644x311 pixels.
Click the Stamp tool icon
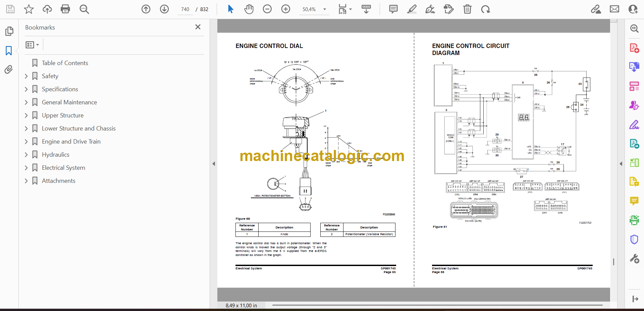(x=449, y=9)
